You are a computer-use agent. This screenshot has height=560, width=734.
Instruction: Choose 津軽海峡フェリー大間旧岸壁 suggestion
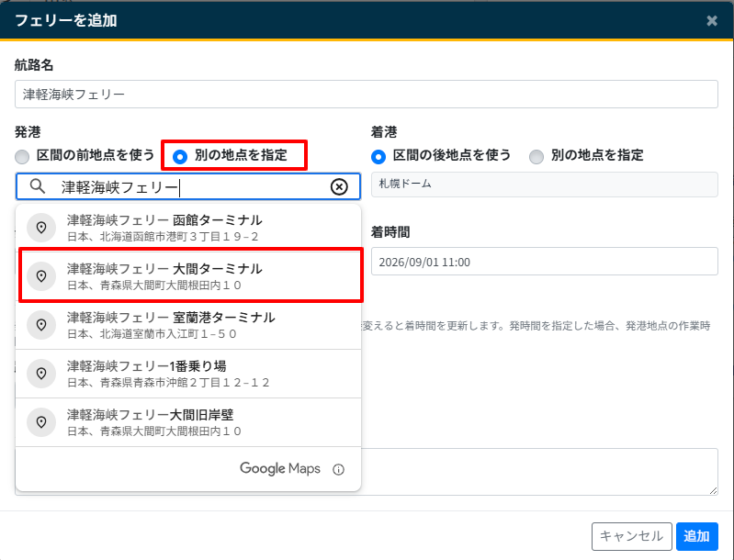[x=188, y=422]
